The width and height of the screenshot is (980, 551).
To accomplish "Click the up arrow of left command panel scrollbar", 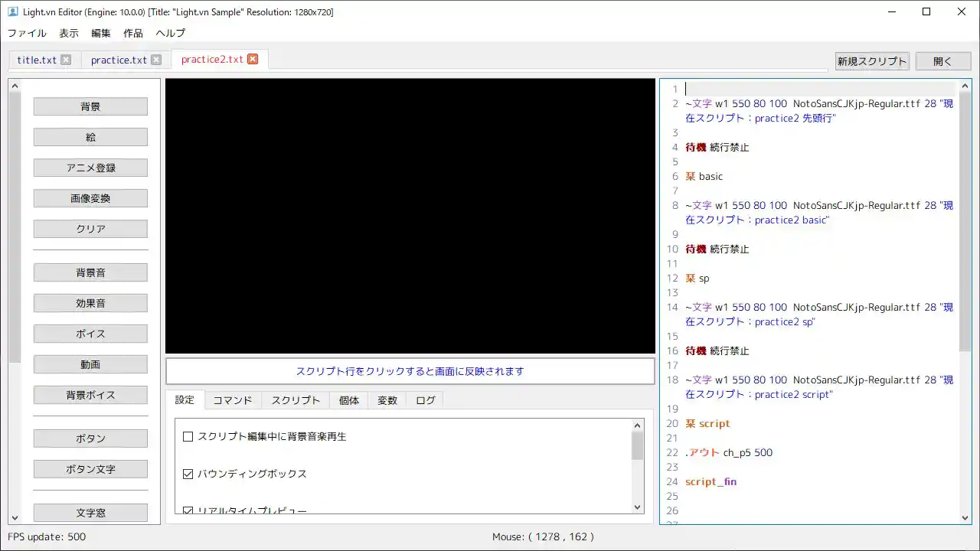I will point(15,86).
